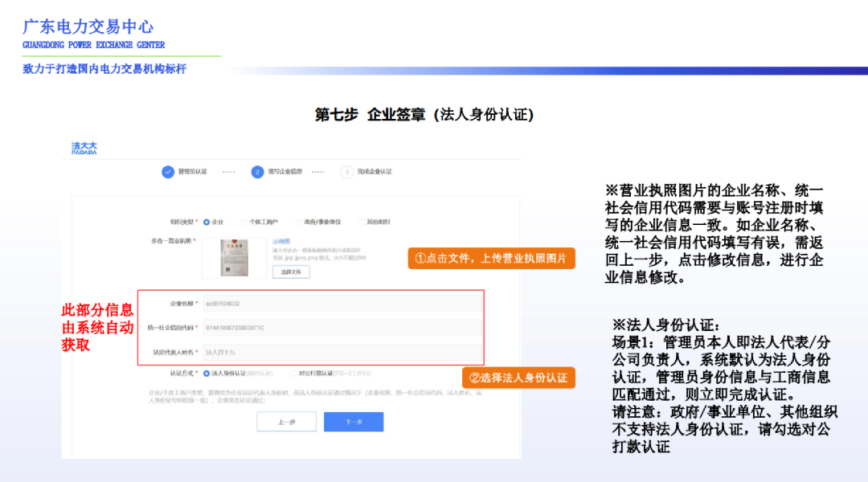Viewport: 868px width, 482px height.
Task: Select the 企业 account type radio
Action: coord(206,222)
